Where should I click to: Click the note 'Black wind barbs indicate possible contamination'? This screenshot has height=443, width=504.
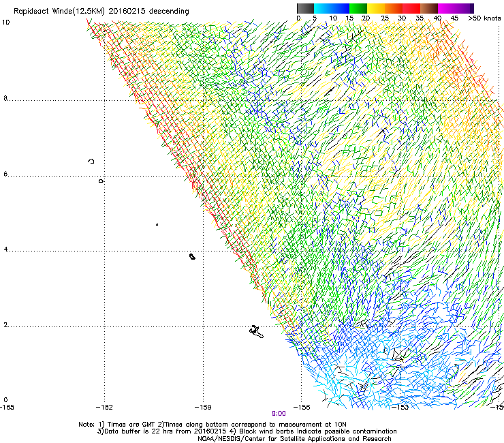[x=318, y=431]
